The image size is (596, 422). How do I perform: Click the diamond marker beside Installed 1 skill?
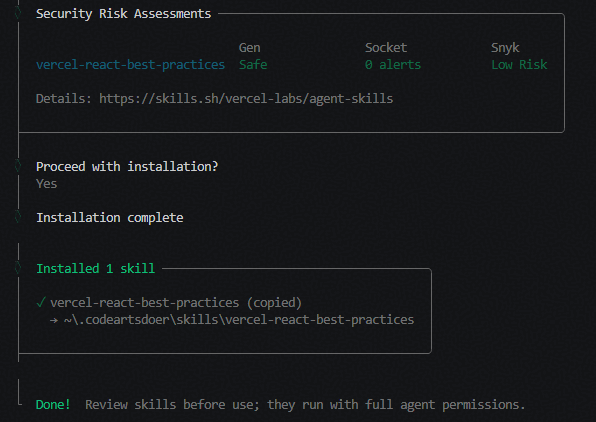click(x=18, y=268)
